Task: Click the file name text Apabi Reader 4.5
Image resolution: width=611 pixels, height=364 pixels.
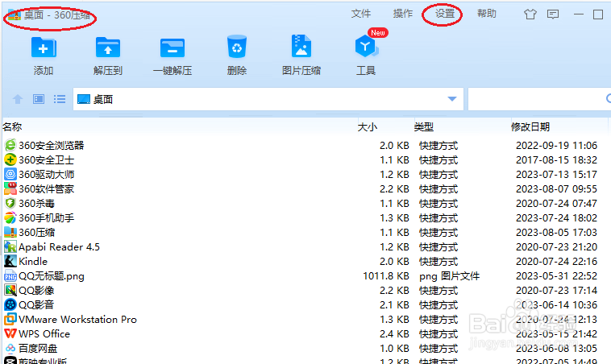Action: pyautogui.click(x=59, y=246)
